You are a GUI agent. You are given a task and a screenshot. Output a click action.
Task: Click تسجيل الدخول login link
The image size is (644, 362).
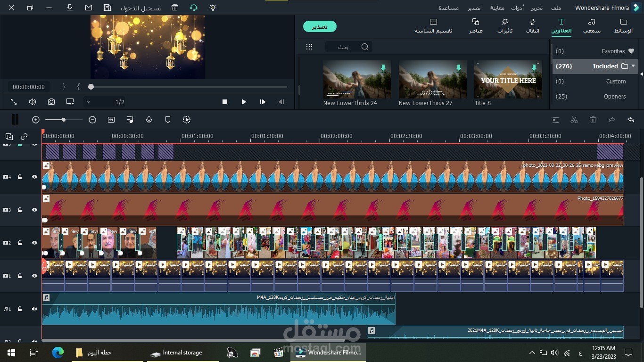(141, 8)
